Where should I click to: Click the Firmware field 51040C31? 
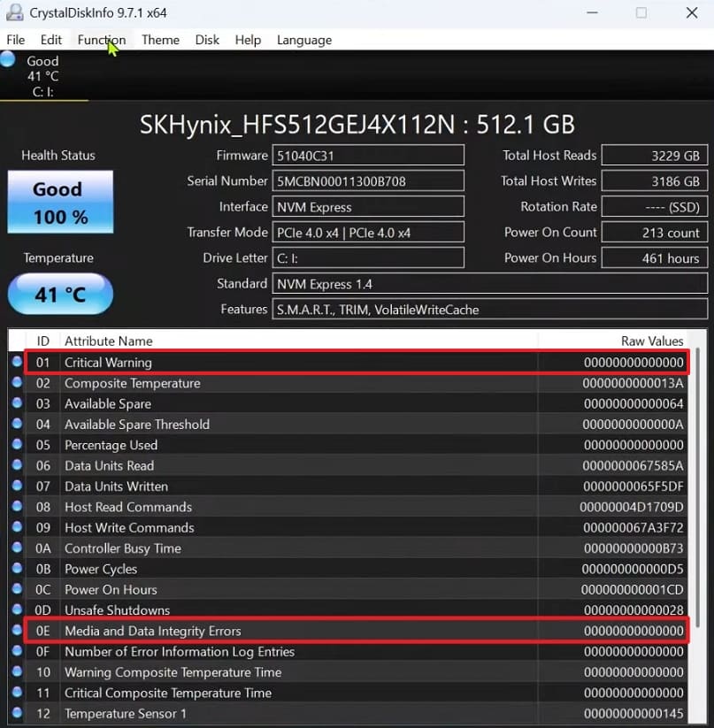click(x=368, y=155)
